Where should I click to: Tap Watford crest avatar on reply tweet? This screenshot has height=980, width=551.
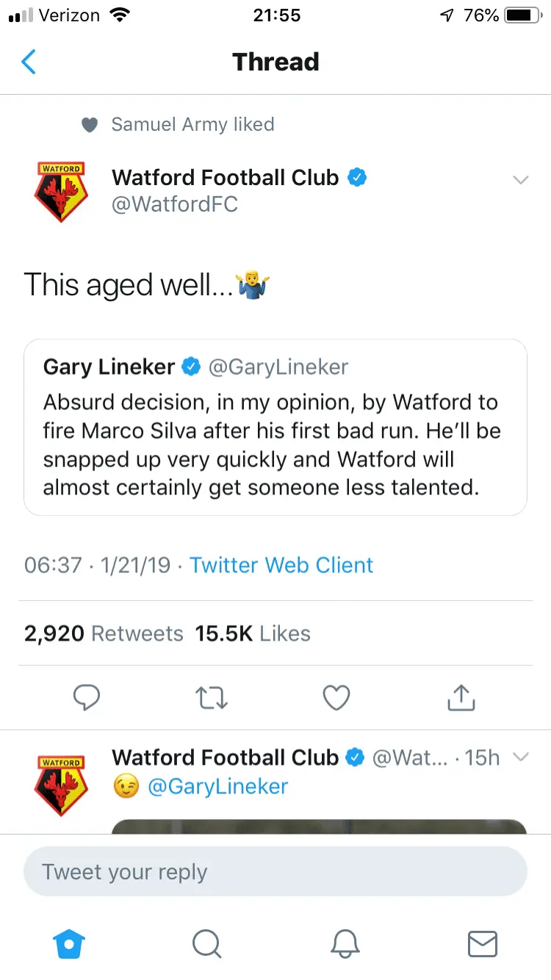coord(61,785)
